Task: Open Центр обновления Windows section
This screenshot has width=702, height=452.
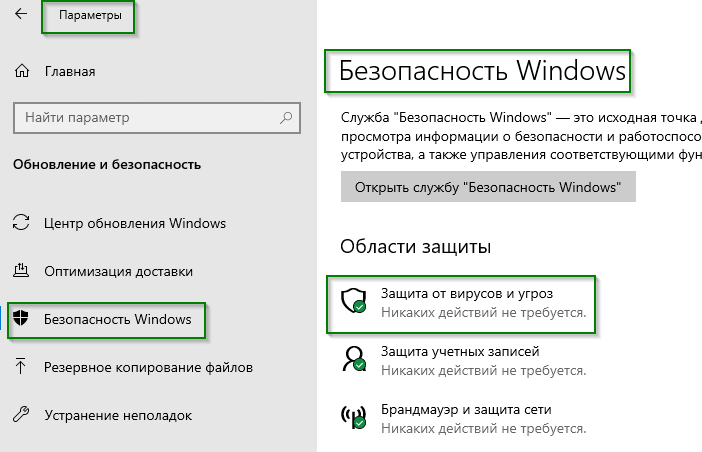Action: (x=135, y=223)
